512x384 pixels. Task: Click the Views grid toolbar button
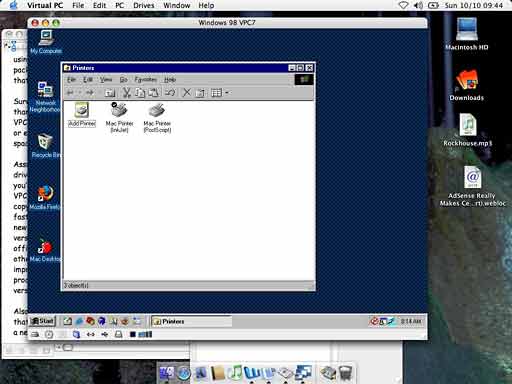(216, 93)
